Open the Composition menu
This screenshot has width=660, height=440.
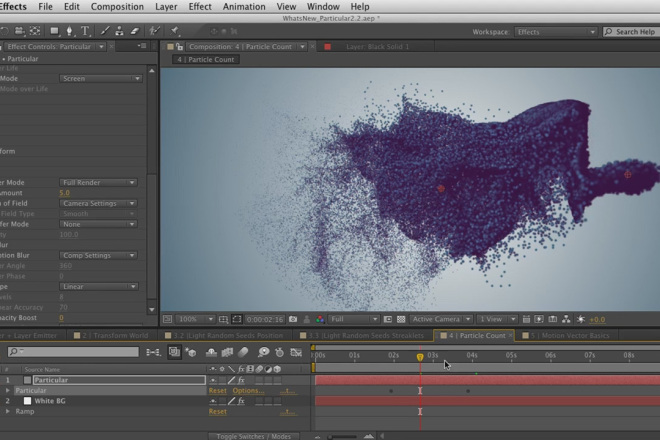117,7
